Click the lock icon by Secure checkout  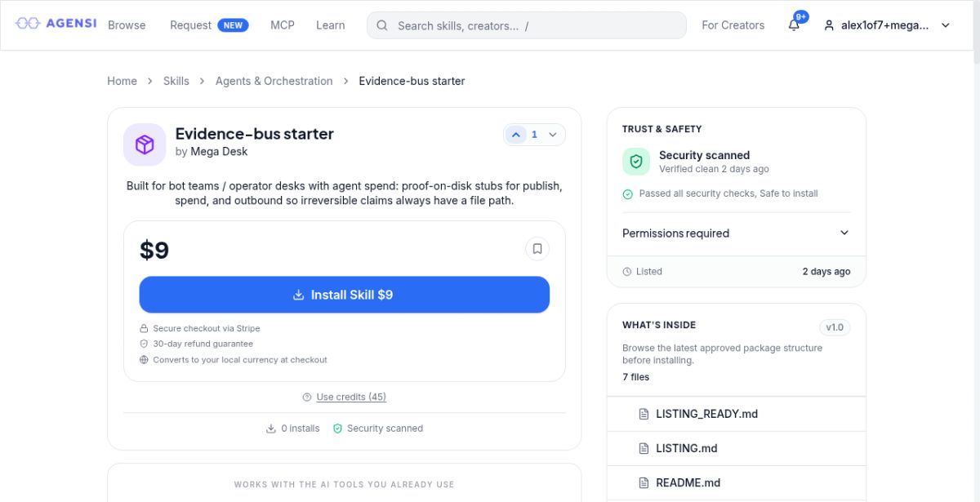[x=144, y=328]
